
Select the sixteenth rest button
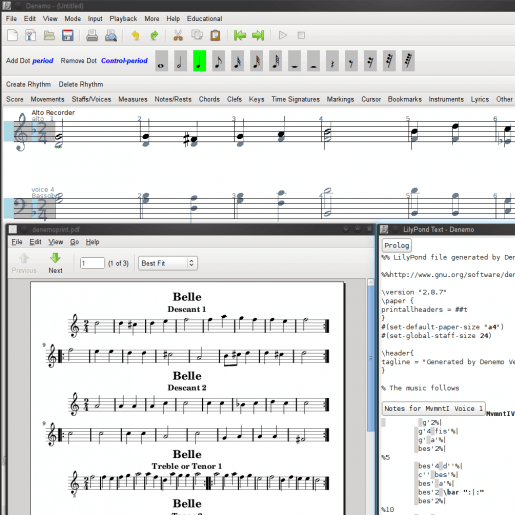click(370, 61)
